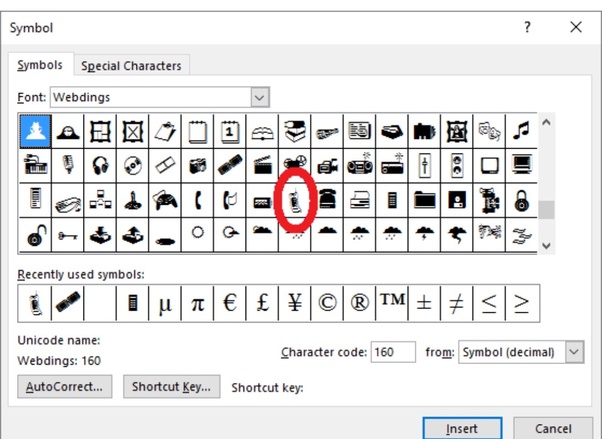
Task: Click the Character code input field
Action: pyautogui.click(x=393, y=352)
